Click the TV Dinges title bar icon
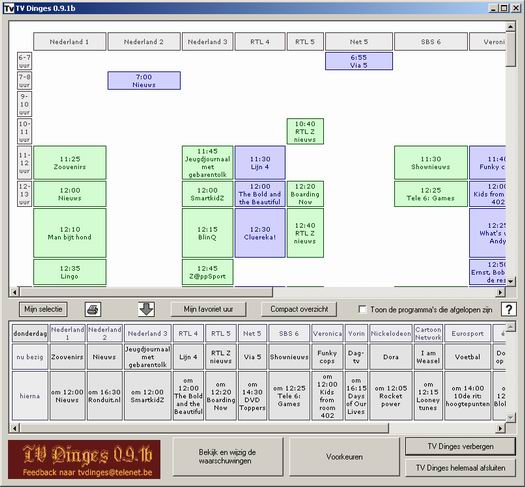Image resolution: width=525 pixels, height=487 pixels. 8,8
